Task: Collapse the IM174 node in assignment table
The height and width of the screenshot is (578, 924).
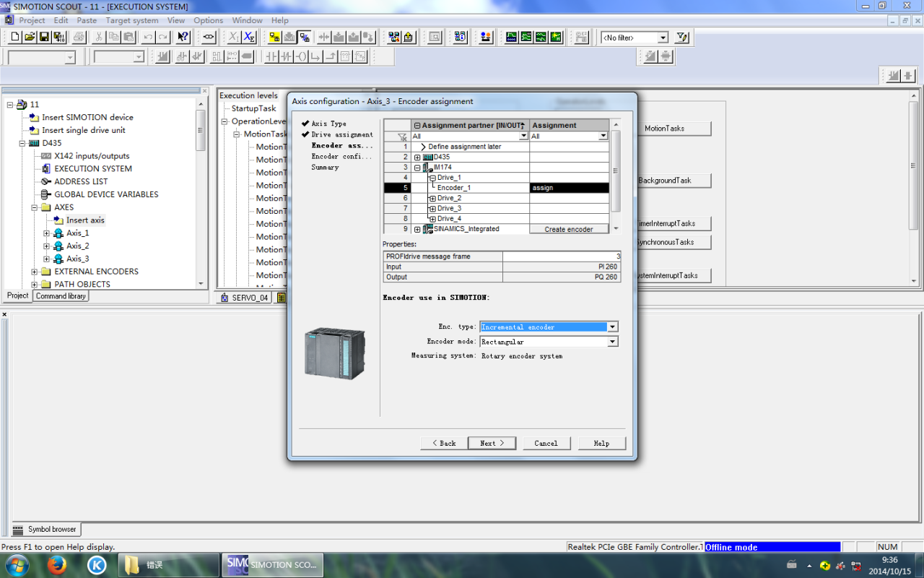Action: point(417,168)
